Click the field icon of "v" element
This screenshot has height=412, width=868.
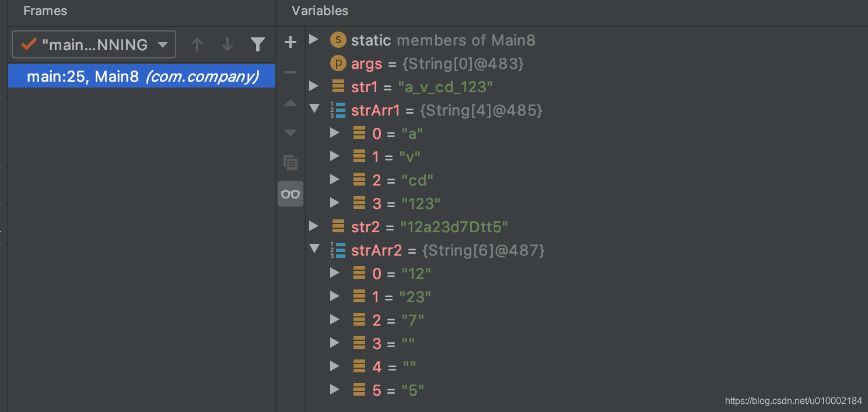(359, 156)
